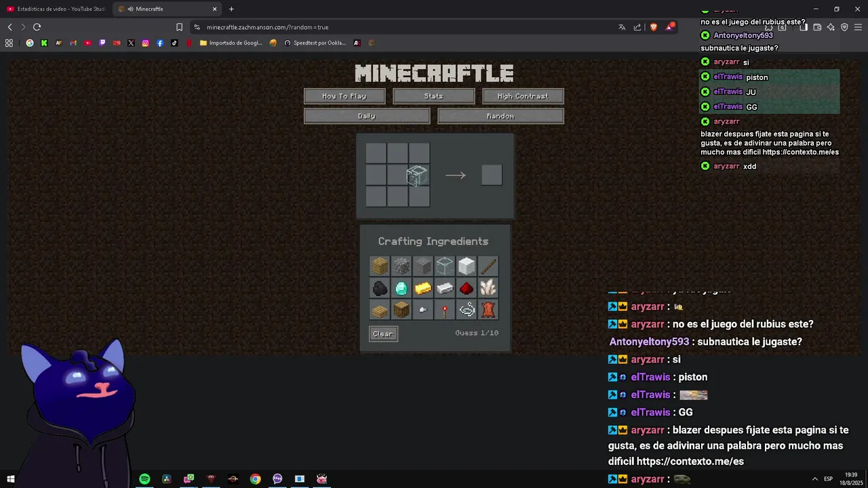
Task: Go back to the previous page
Action: tap(9, 27)
